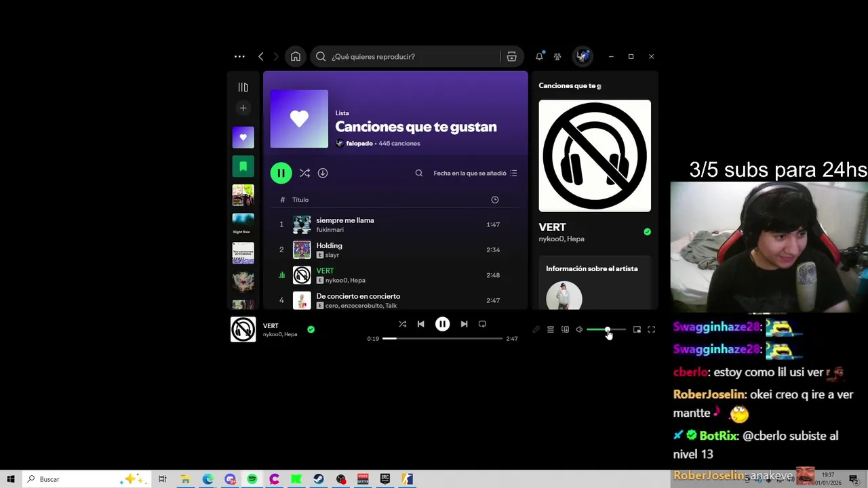Open "VERT" title in Now Playing panel
This screenshot has height=488, width=868.
(x=552, y=227)
